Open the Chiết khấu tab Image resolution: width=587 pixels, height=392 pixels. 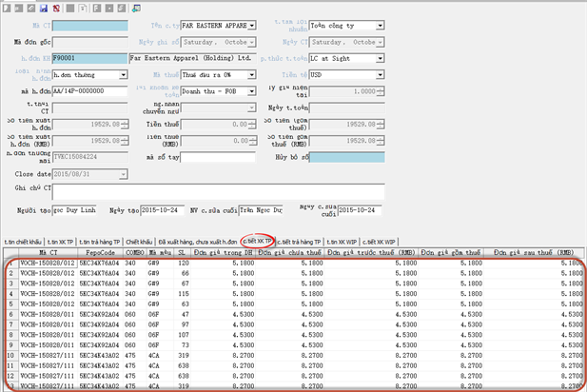(x=139, y=242)
